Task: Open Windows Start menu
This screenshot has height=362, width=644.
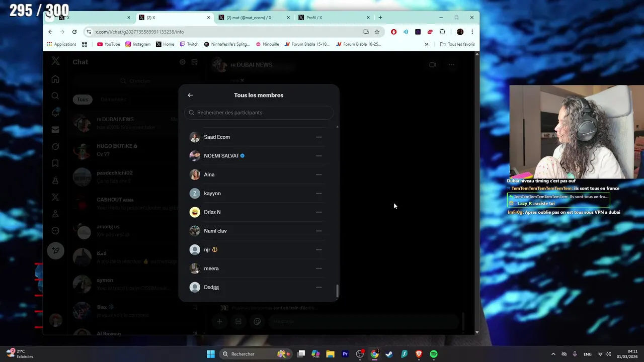Action: (x=211, y=354)
